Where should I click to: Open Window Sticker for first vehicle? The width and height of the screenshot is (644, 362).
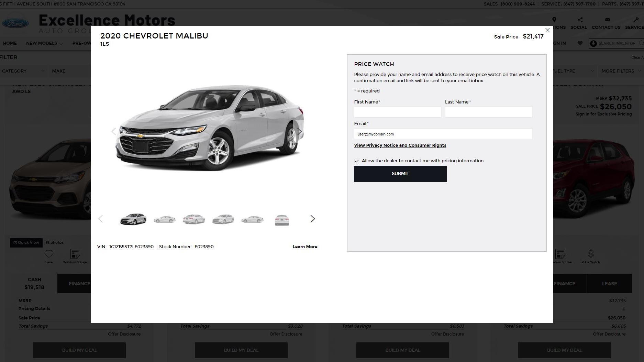[75, 256]
